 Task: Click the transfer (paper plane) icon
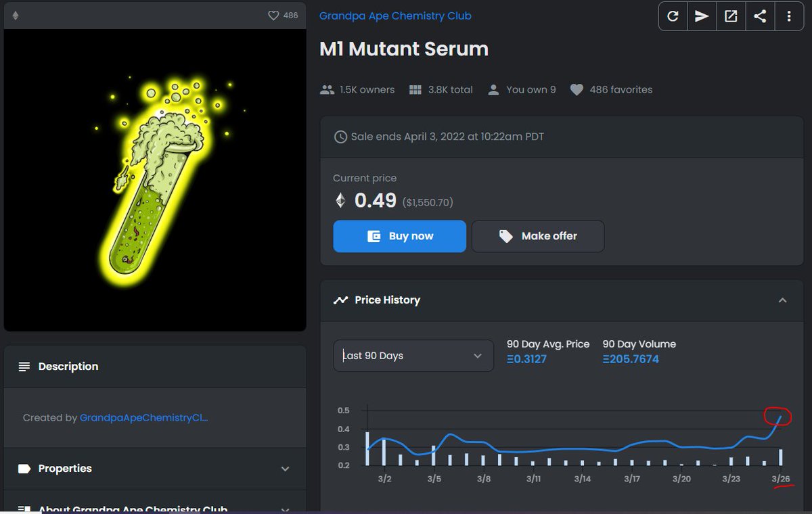702,16
